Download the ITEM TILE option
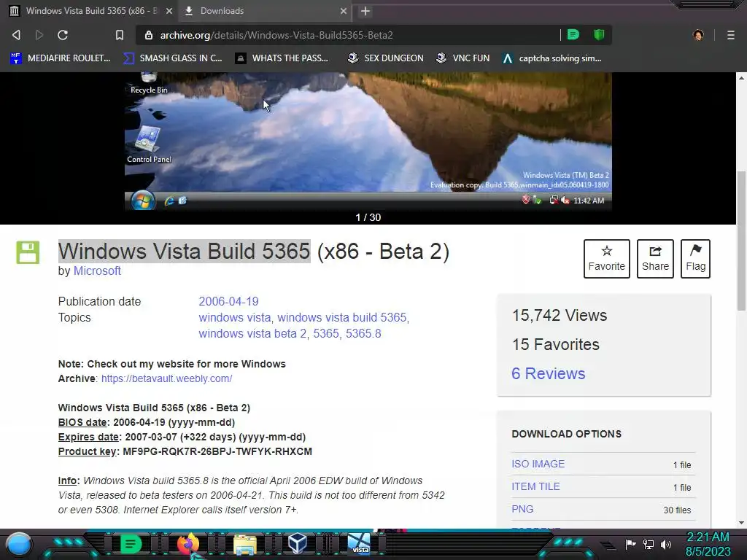This screenshot has width=747, height=560. pos(536,486)
